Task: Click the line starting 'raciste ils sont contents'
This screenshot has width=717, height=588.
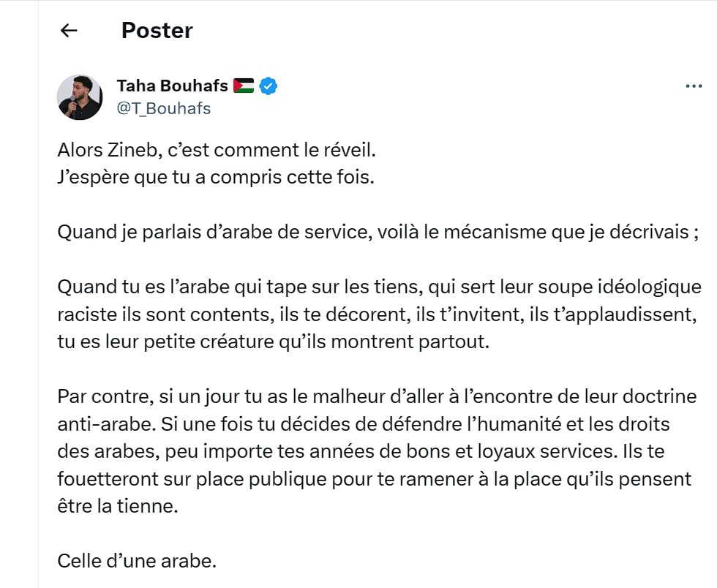Action: point(378,314)
